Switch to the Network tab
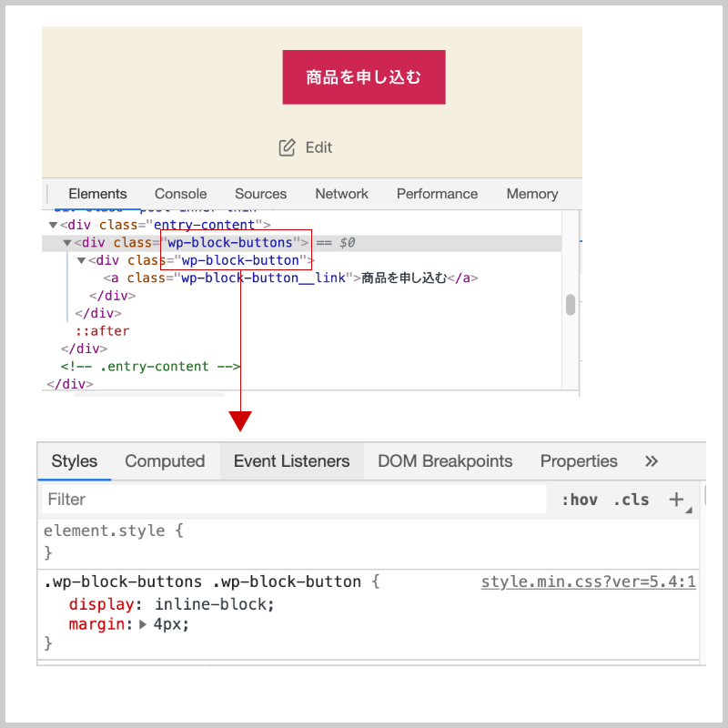This screenshot has width=728, height=728. coord(341,194)
